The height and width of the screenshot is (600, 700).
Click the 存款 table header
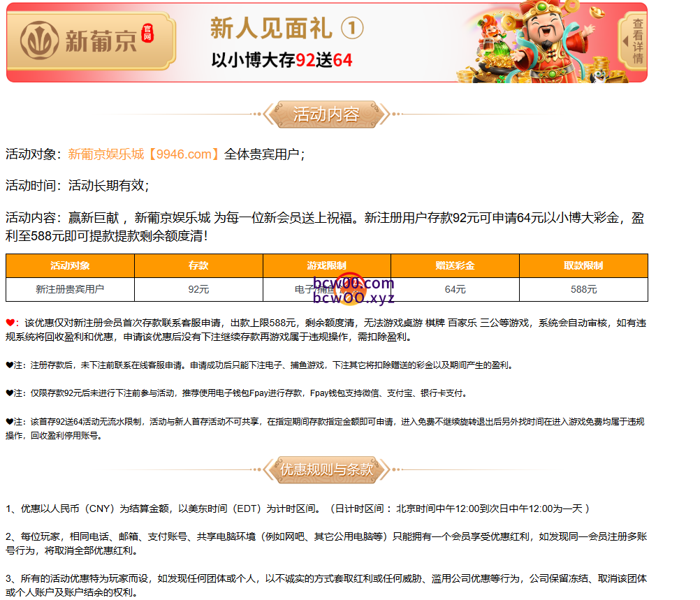[x=198, y=265]
